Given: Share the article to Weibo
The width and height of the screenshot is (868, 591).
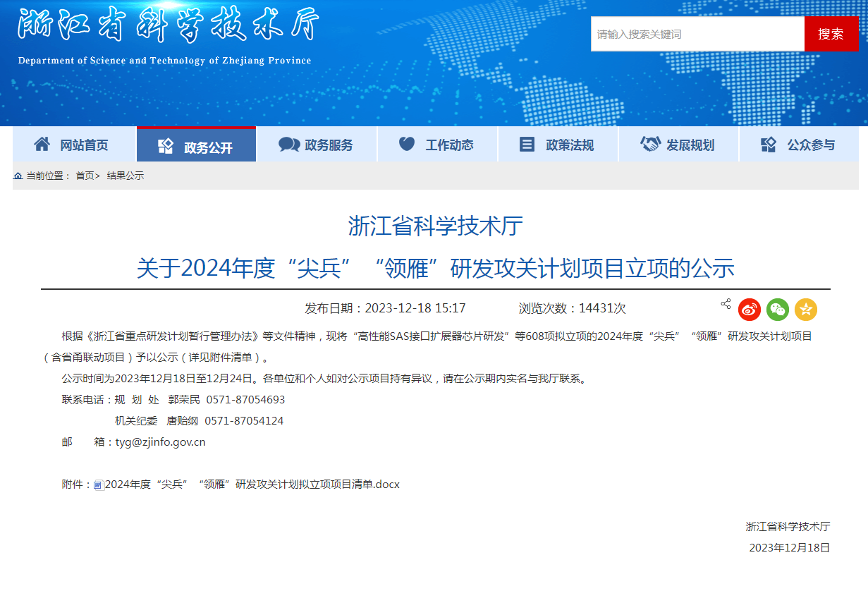Looking at the screenshot, I should (749, 309).
